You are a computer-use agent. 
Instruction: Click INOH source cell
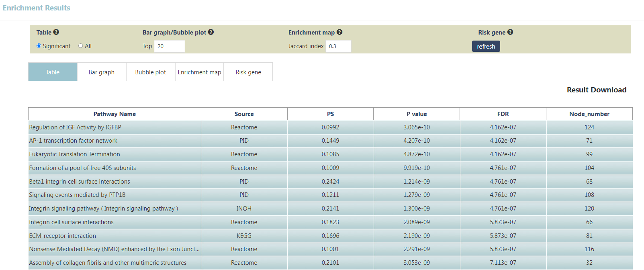pos(244,209)
